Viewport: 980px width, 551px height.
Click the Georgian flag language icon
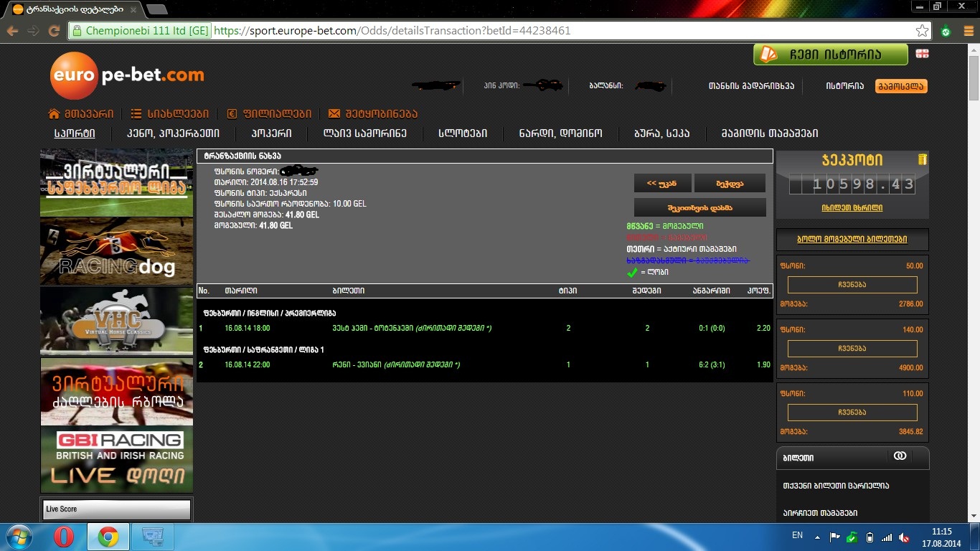(922, 54)
